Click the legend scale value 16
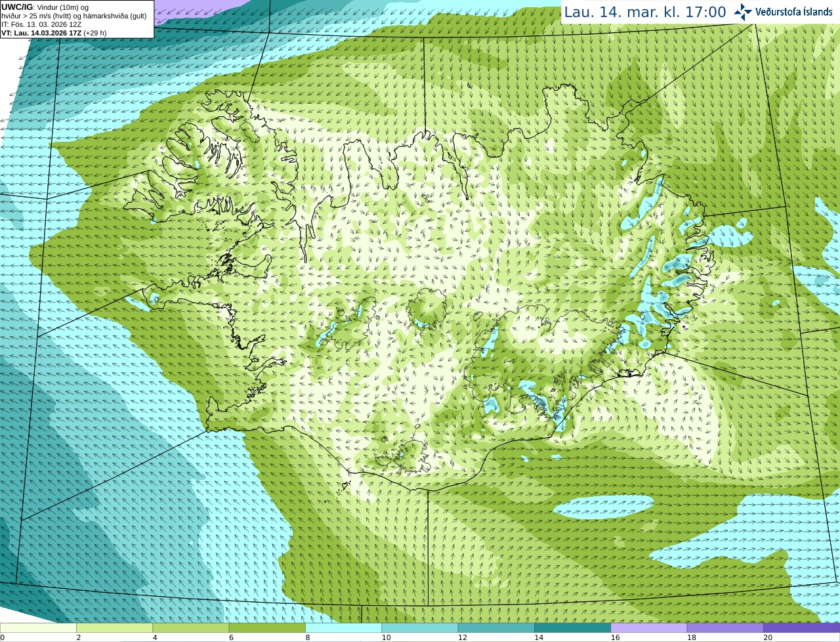Screen dimensions: 840x642 tap(615, 637)
